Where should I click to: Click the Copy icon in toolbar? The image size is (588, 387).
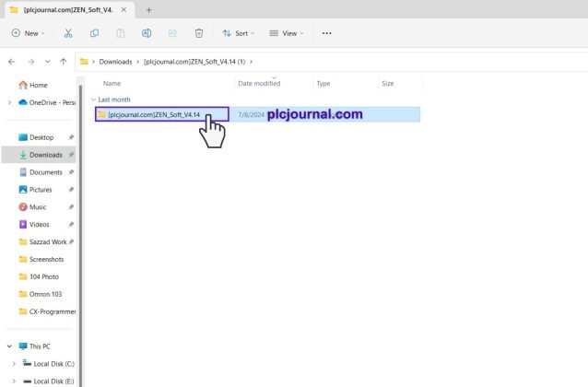95,33
